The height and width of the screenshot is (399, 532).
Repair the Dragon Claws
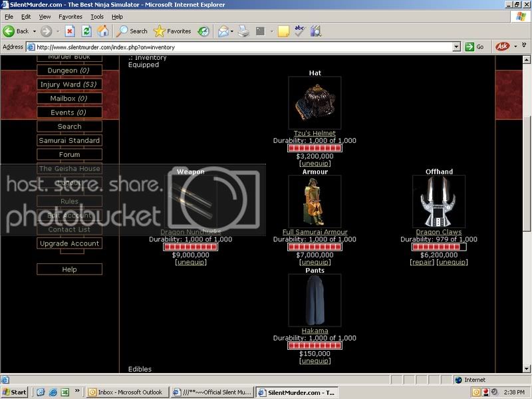pos(422,262)
